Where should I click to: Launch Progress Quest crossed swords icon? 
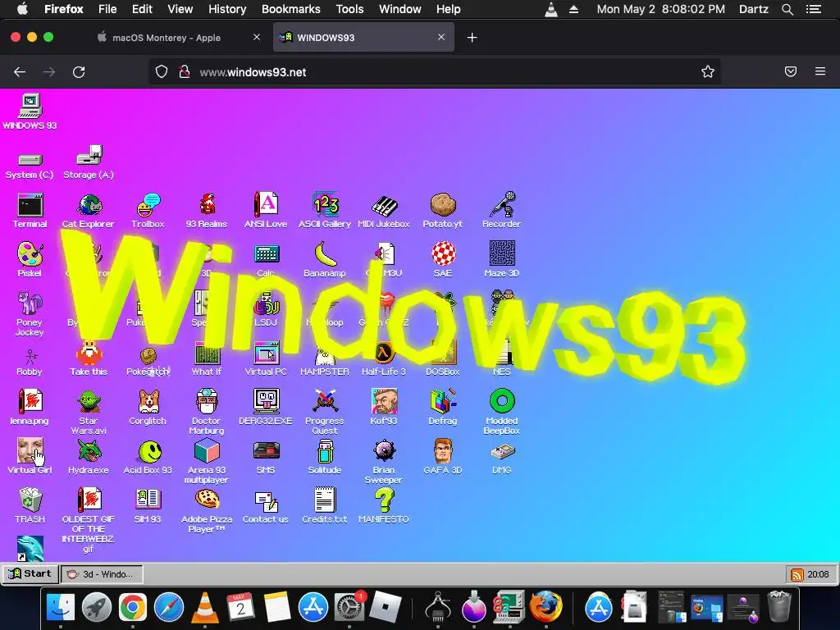325,402
